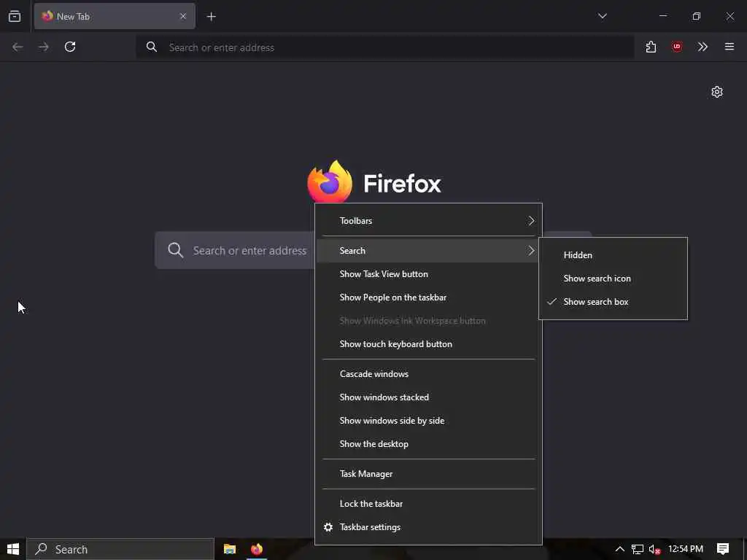Open a new tab with plus button
This screenshot has width=747, height=560.
(x=211, y=17)
